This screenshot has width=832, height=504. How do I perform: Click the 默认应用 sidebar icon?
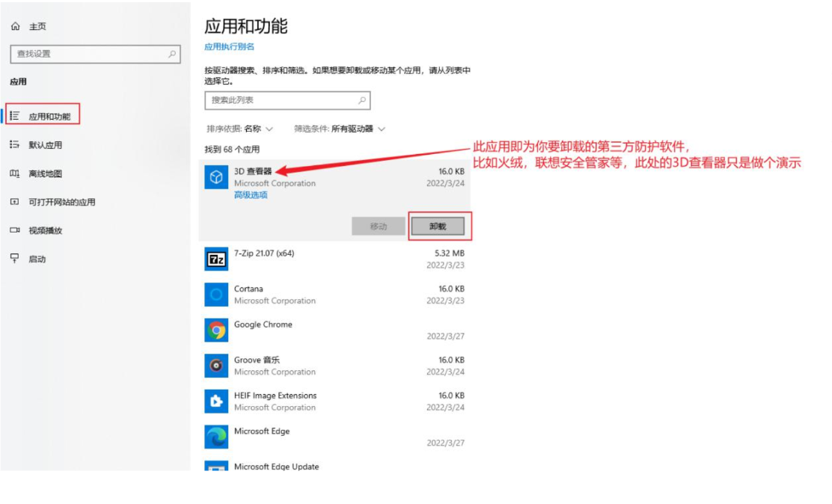pyautogui.click(x=15, y=144)
